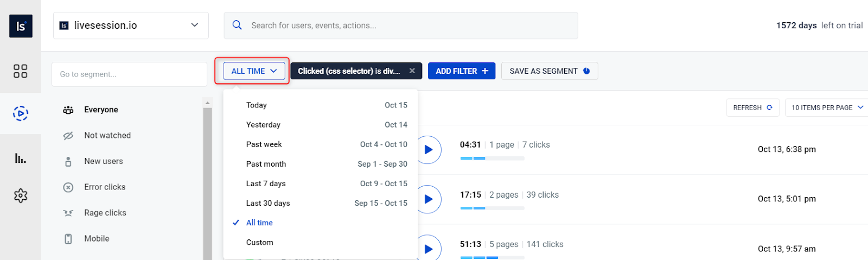The image size is (868, 260).
Task: Click the 1572 days left on trial text
Action: [x=819, y=25]
